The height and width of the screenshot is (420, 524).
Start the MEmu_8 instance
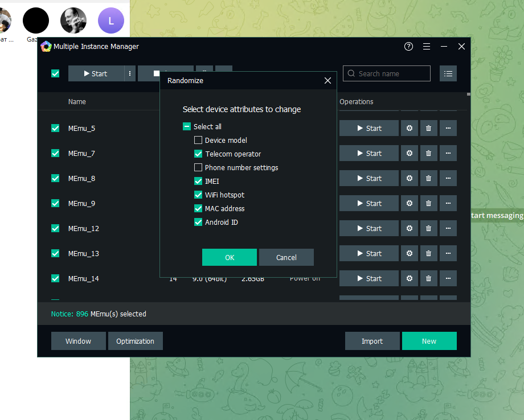click(x=369, y=178)
